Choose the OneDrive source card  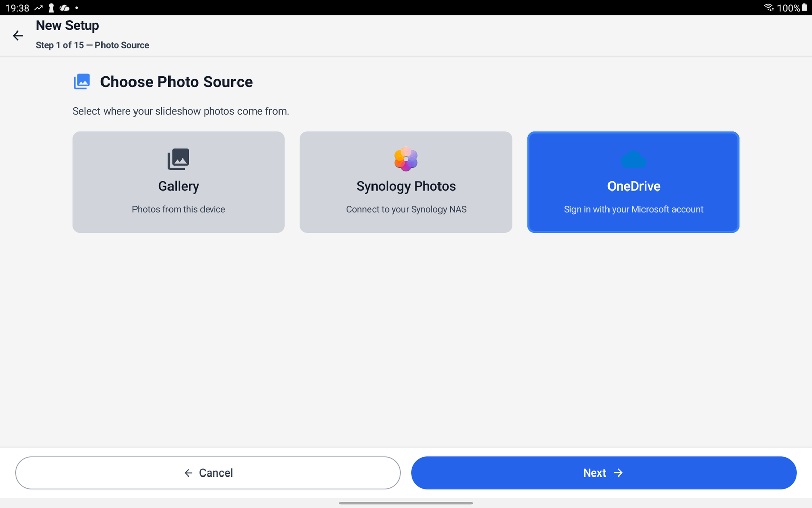click(633, 182)
